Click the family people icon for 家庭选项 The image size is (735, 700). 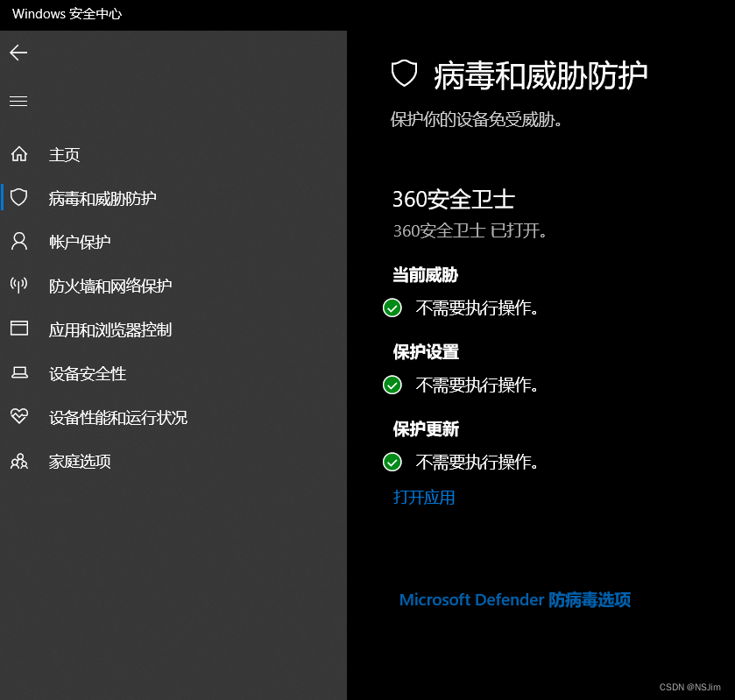coord(19,461)
